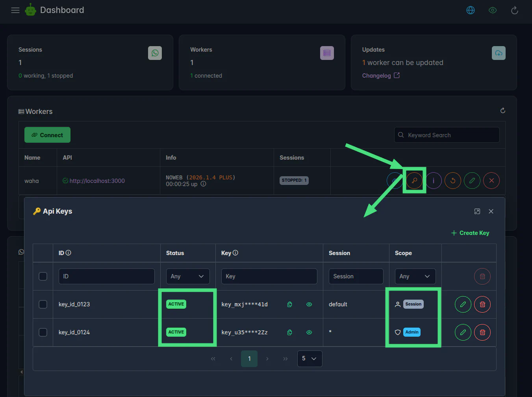Click the green Connect button
This screenshot has height=397, width=532.
pyautogui.click(x=47, y=135)
